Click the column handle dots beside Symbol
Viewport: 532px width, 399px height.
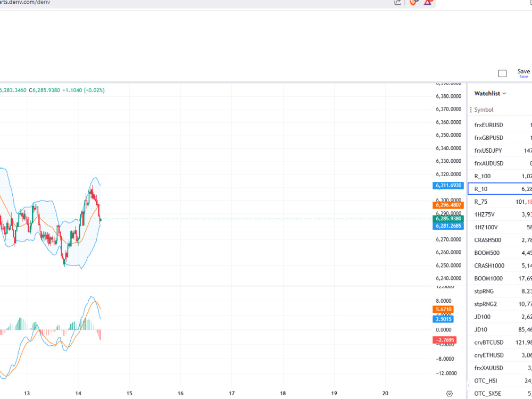[x=471, y=110]
